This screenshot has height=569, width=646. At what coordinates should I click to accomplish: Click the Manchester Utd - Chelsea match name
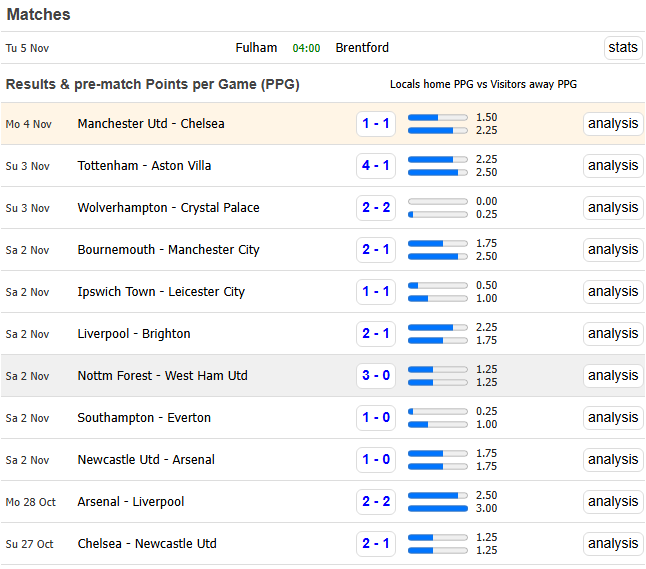tap(151, 124)
